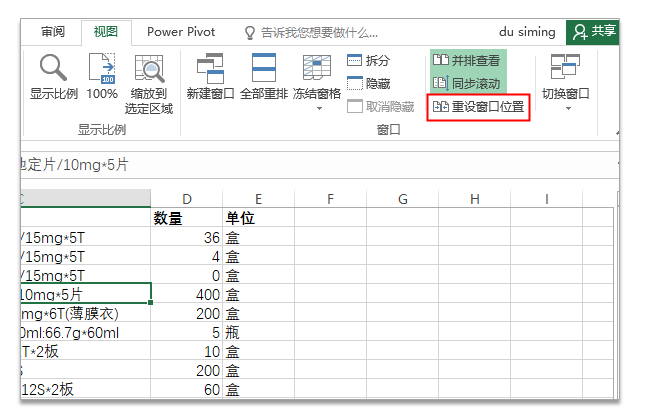Select the cell with mg*6T(薄膜衣)

86,313
